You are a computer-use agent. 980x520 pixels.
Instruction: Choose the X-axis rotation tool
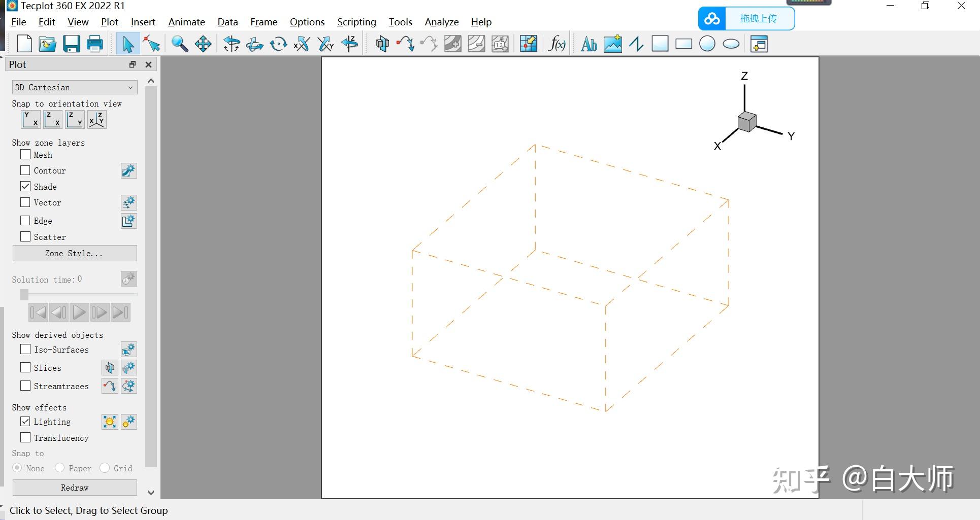pyautogui.click(x=301, y=44)
